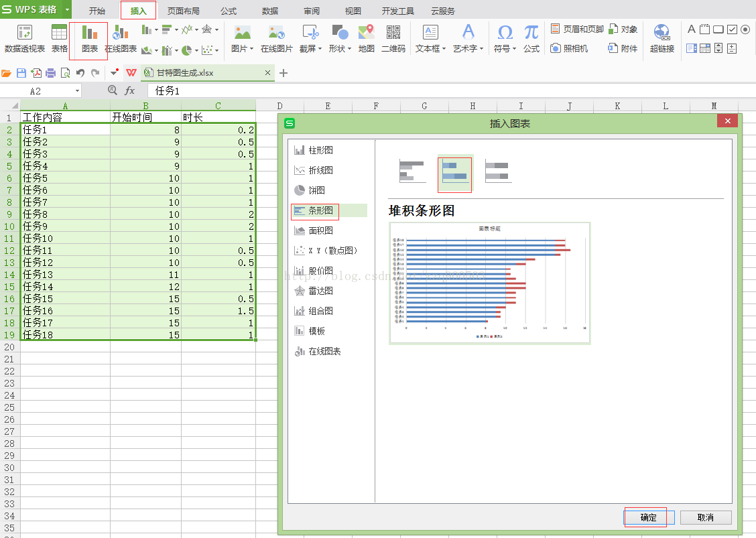The width and height of the screenshot is (756, 538).
Task: Click the fx insert function icon
Action: click(130, 90)
